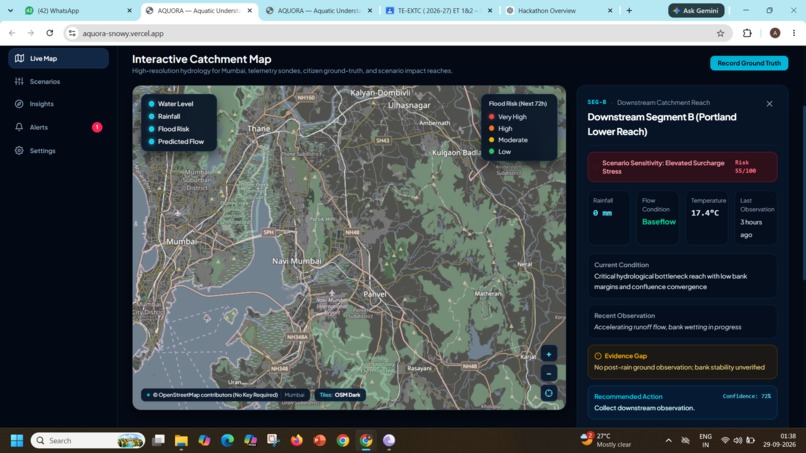Image resolution: width=806 pixels, height=453 pixels.
Task: Click the recenter map target icon
Action: pos(548,393)
